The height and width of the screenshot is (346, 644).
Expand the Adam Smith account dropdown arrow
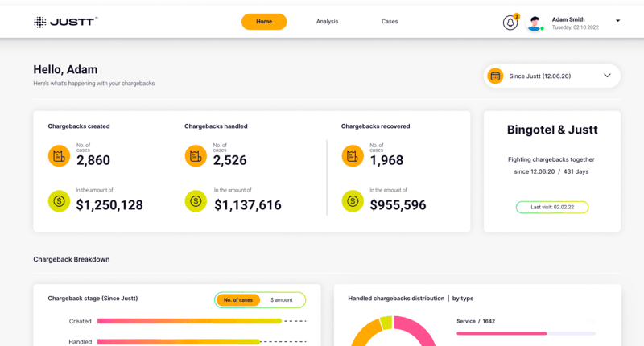click(617, 21)
